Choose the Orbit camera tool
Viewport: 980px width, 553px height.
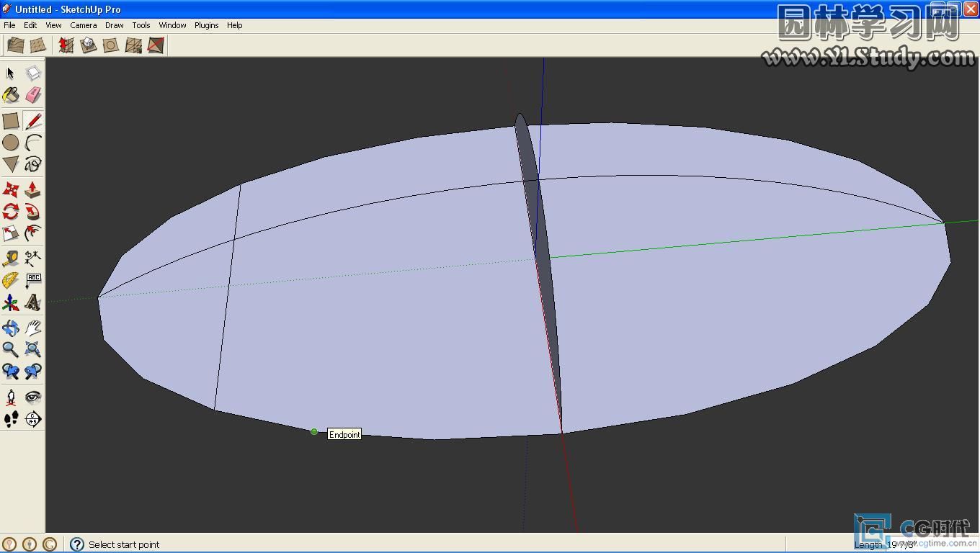(x=10, y=328)
